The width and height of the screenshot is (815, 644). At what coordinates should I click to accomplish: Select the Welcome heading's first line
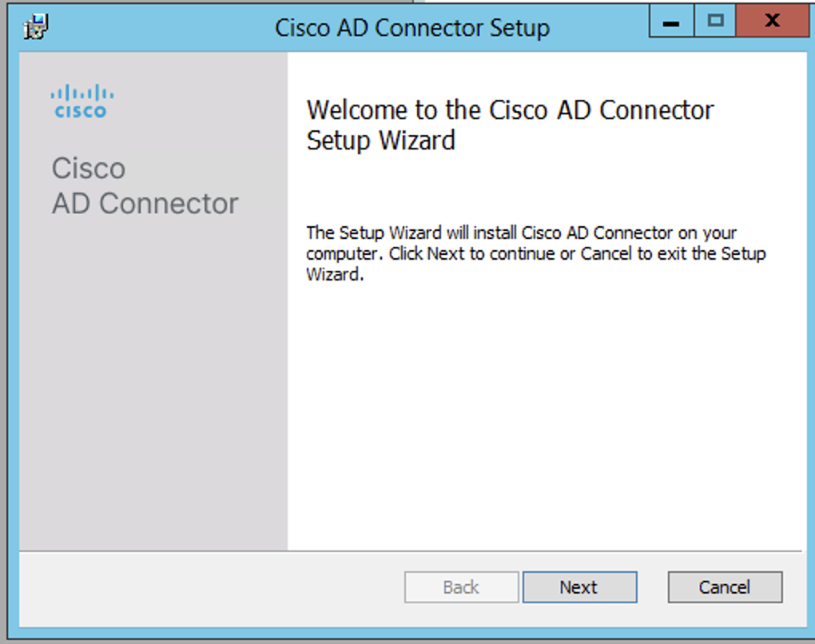click(x=510, y=110)
